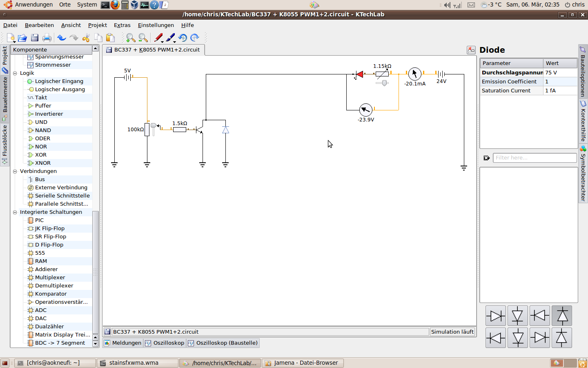
Task: Open the Kontexthilfe right sidebar tab
Action: point(583,121)
